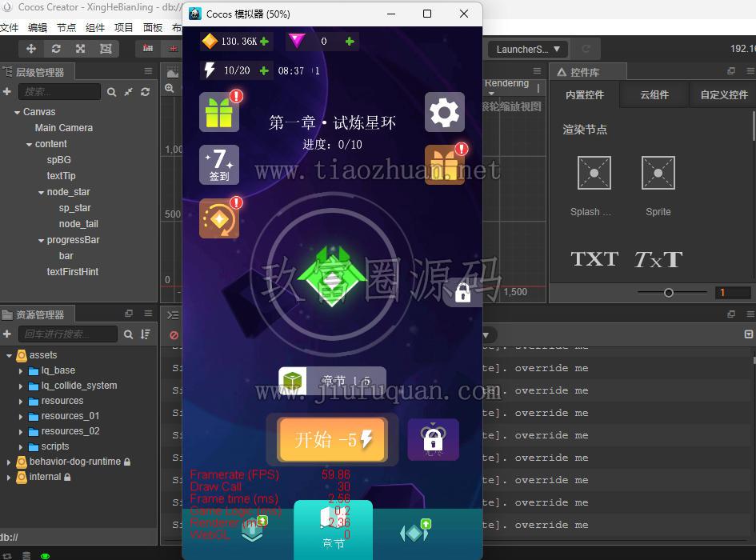
Task: Select the scripts folder
Action: coord(55,446)
